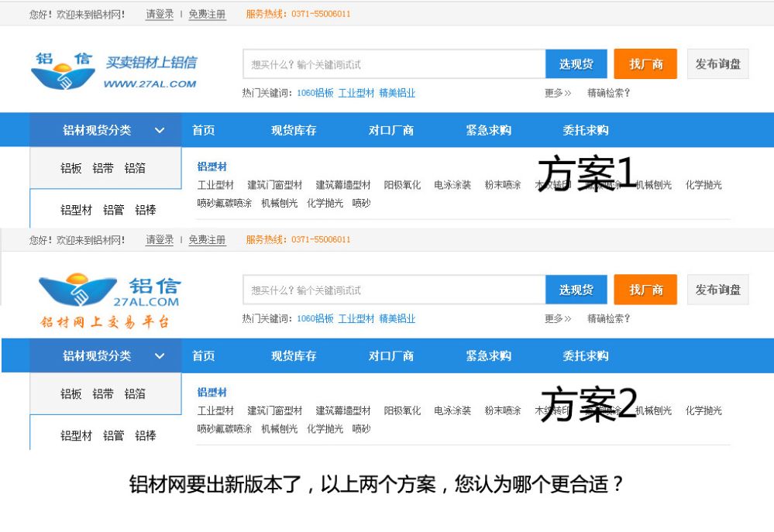
Task: Click the 请登录 link in 方案1 header
Action: pyautogui.click(x=160, y=14)
